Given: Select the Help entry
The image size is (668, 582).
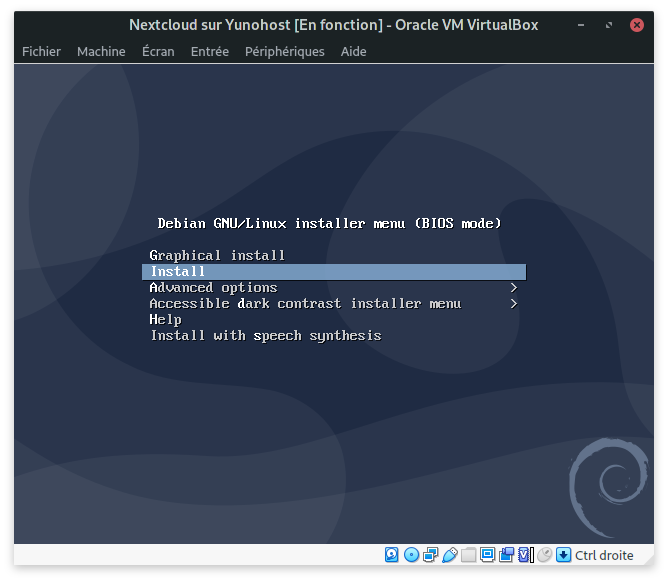Looking at the screenshot, I should tap(165, 320).
